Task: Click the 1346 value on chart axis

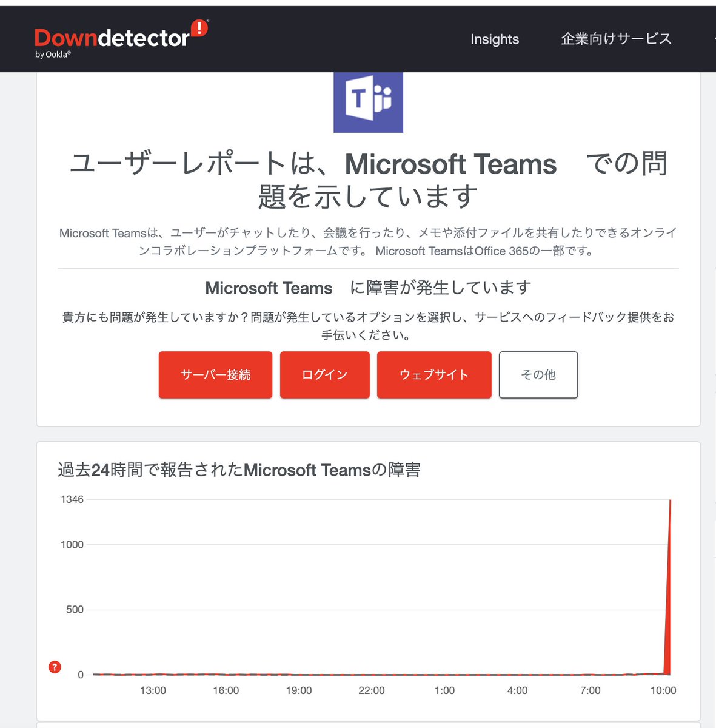Action: 72,499
